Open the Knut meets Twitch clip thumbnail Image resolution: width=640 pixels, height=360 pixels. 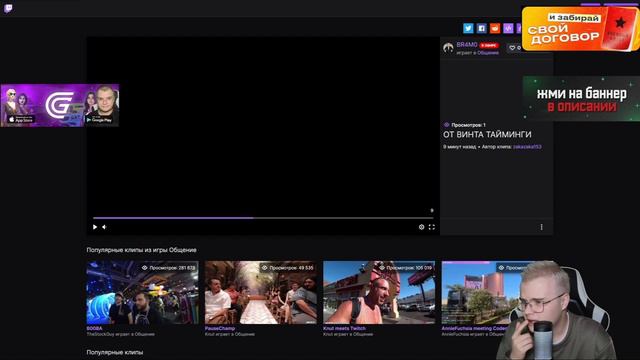pyautogui.click(x=379, y=293)
